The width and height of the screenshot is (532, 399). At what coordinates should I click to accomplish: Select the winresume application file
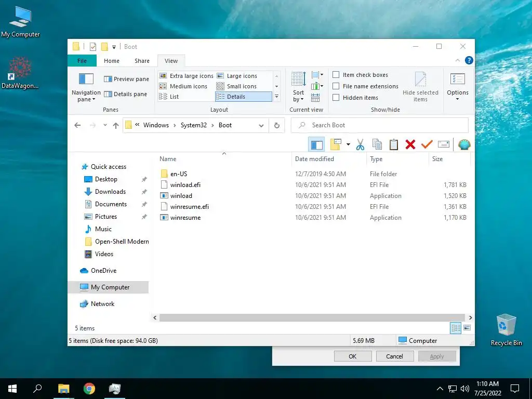coord(185,218)
